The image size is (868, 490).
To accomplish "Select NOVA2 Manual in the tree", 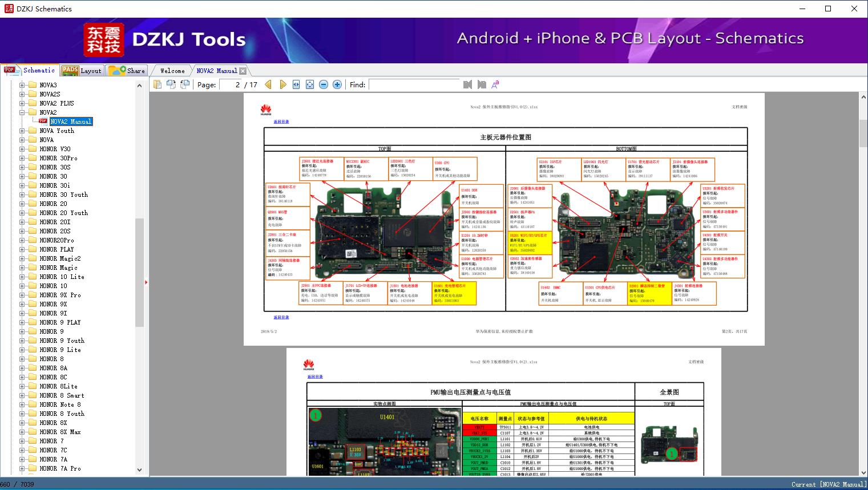I will click(x=71, y=122).
